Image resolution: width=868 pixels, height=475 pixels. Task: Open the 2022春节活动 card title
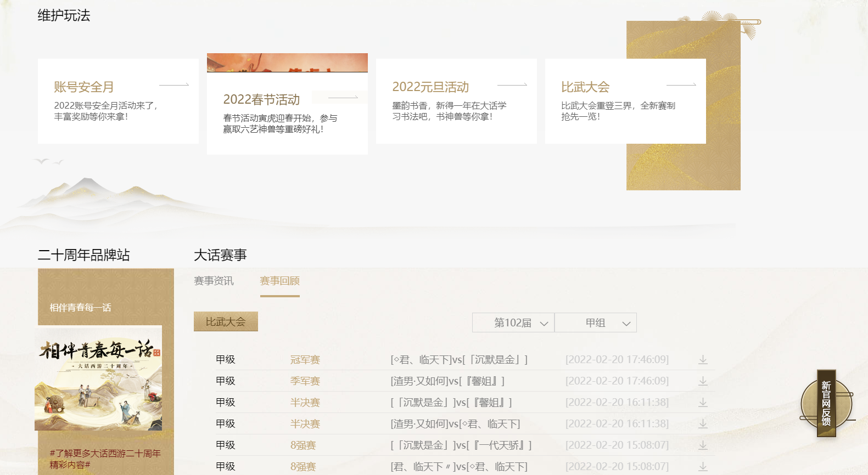261,99
